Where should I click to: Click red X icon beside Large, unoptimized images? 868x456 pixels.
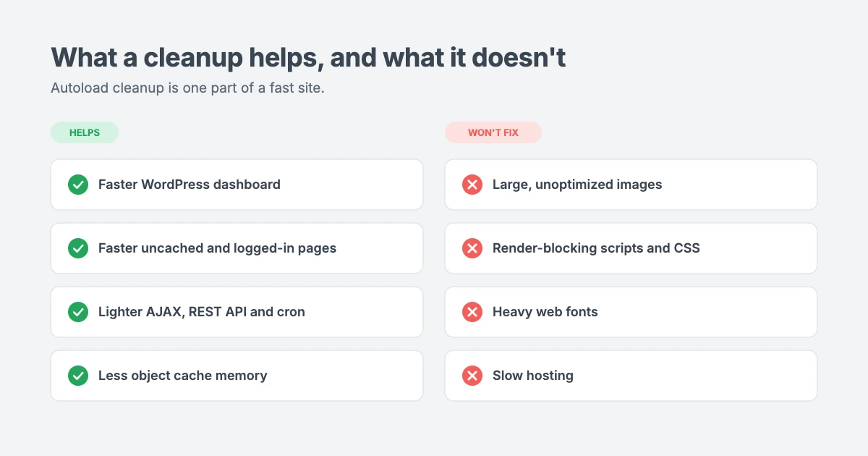[x=472, y=185]
